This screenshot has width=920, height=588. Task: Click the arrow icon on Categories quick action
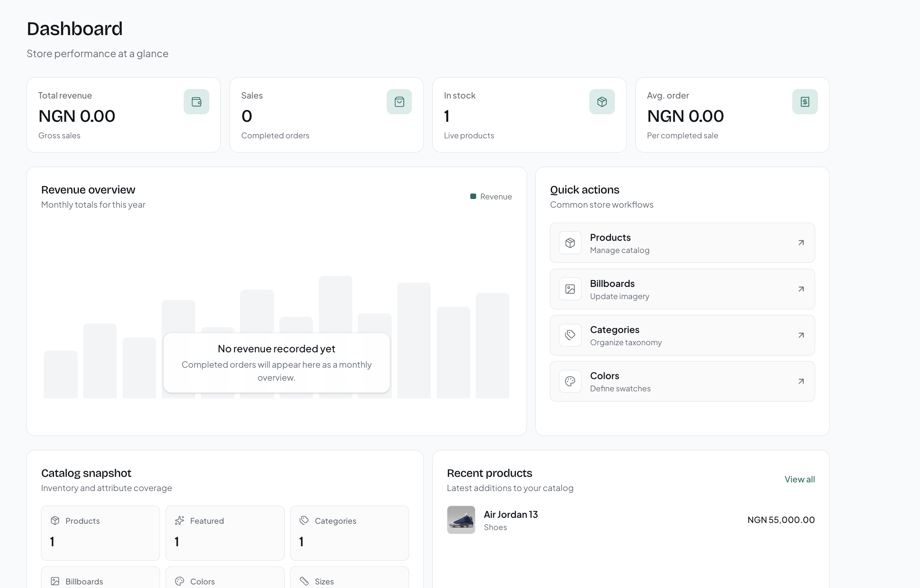[801, 335]
